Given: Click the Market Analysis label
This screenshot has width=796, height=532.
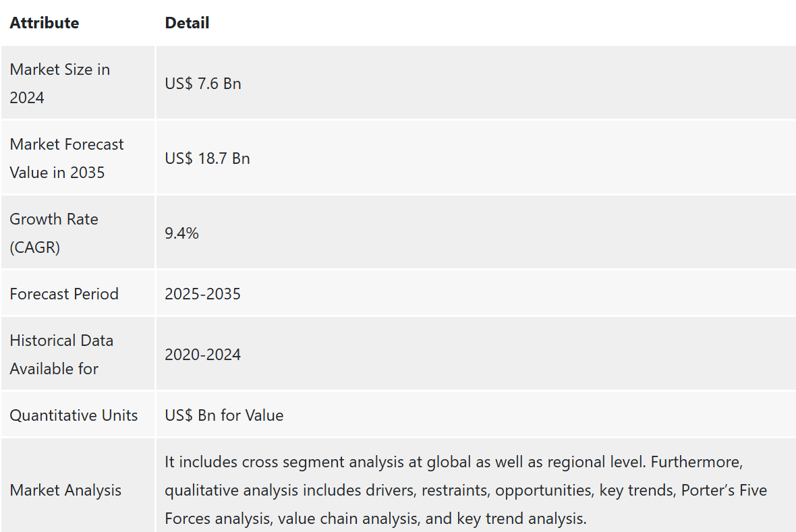Looking at the screenshot, I should [x=65, y=490].
